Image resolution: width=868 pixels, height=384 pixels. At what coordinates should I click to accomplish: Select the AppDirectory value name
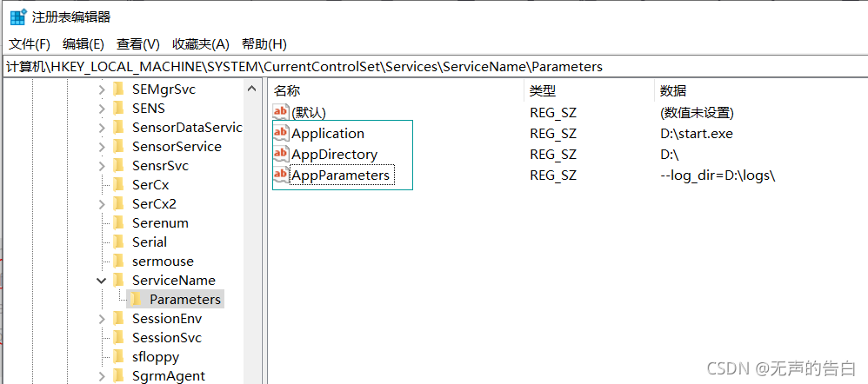[334, 155]
